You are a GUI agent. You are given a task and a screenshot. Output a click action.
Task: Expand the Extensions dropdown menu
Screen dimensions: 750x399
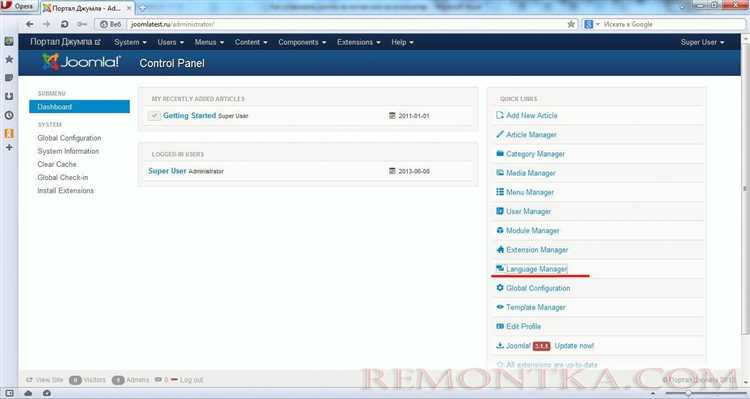[359, 42]
